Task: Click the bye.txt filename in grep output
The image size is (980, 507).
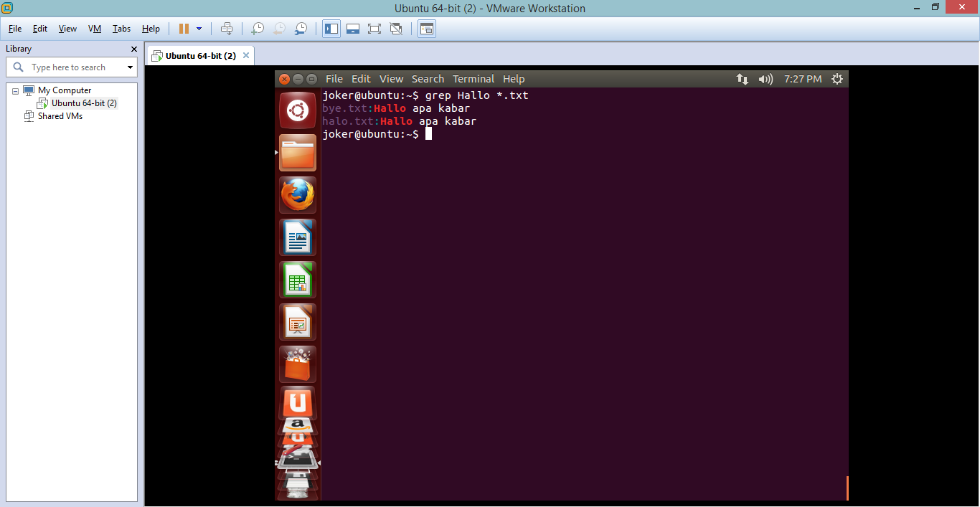Action: [344, 108]
